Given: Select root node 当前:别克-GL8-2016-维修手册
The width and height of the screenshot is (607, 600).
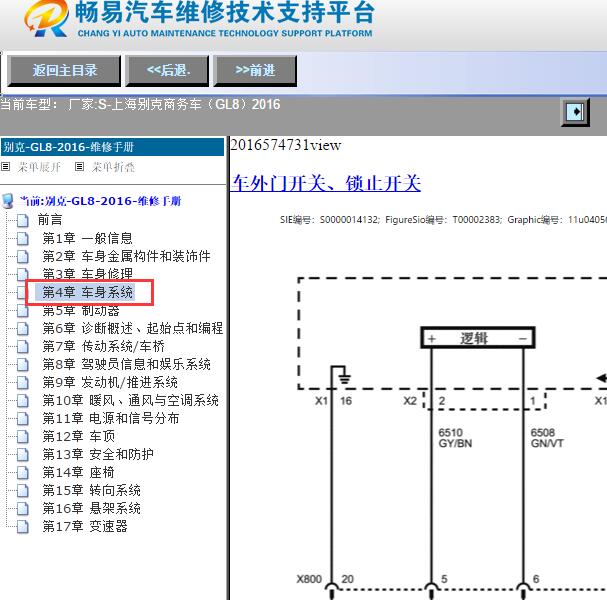Looking at the screenshot, I should click(101, 201).
